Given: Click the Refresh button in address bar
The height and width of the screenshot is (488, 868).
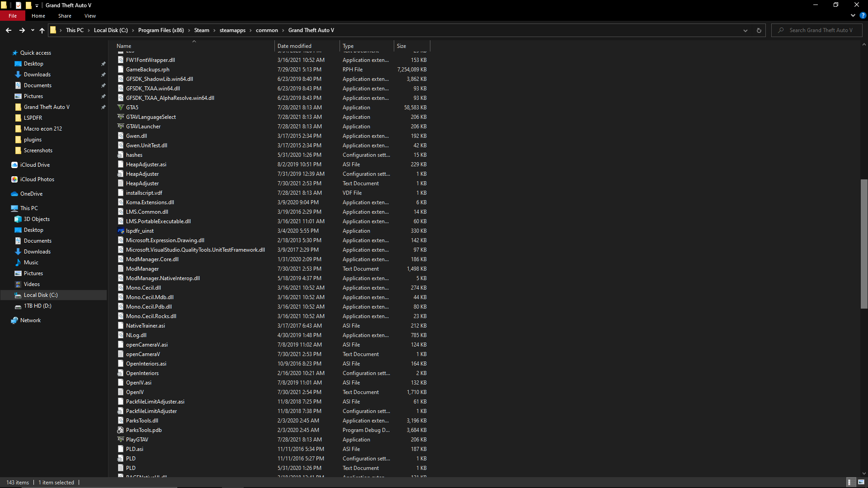Looking at the screenshot, I should click(759, 30).
